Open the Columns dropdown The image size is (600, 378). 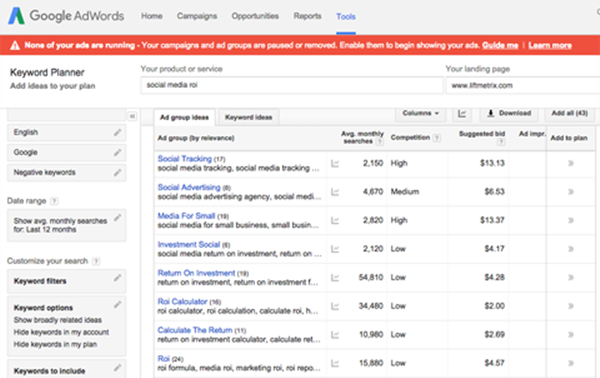(420, 113)
